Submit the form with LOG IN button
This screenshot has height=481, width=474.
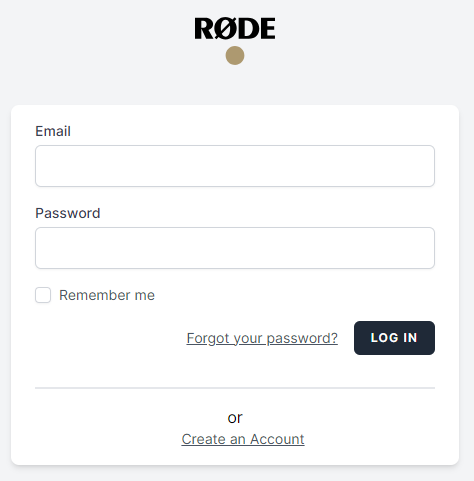pos(394,338)
